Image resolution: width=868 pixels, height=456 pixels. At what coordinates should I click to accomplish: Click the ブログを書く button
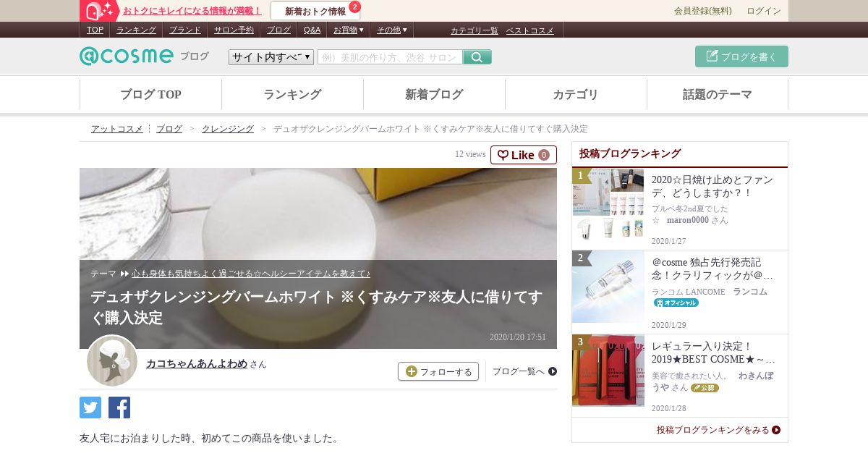pos(741,56)
